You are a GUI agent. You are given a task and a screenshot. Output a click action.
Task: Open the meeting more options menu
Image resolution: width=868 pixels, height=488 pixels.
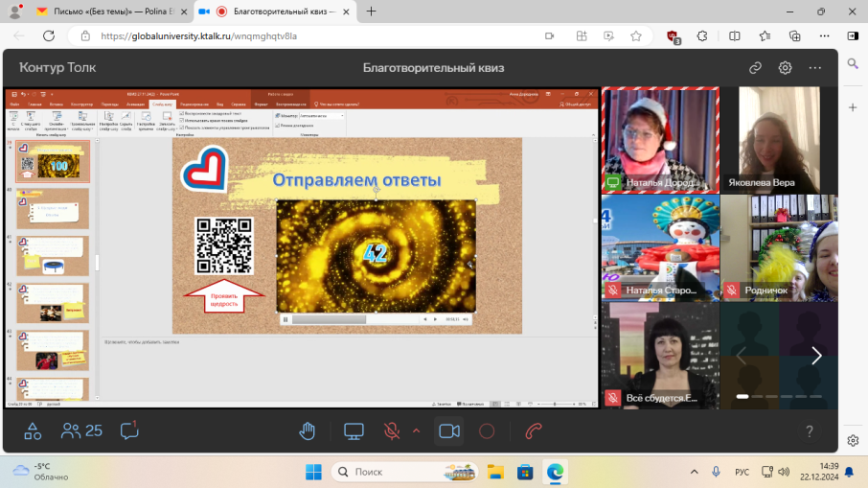click(815, 67)
